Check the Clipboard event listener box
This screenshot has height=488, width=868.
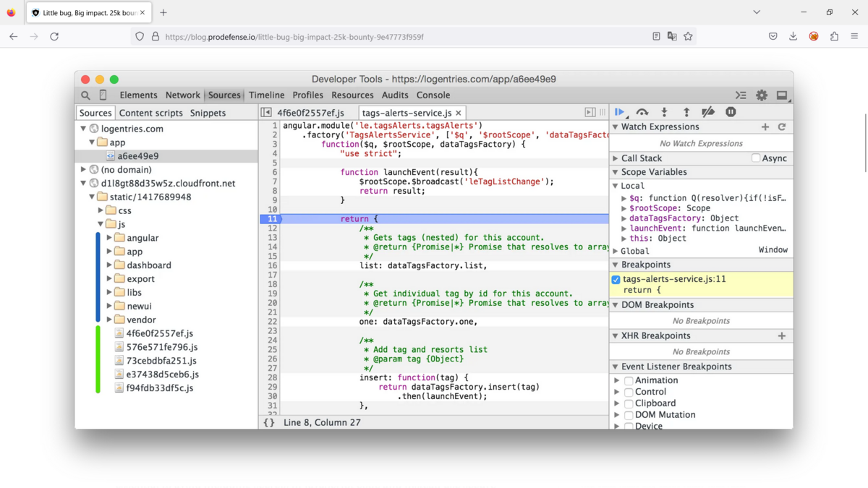tap(629, 403)
